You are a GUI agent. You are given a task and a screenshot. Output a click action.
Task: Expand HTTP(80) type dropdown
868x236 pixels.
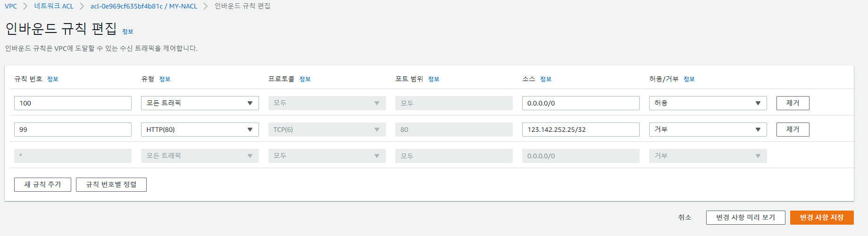coord(200,130)
